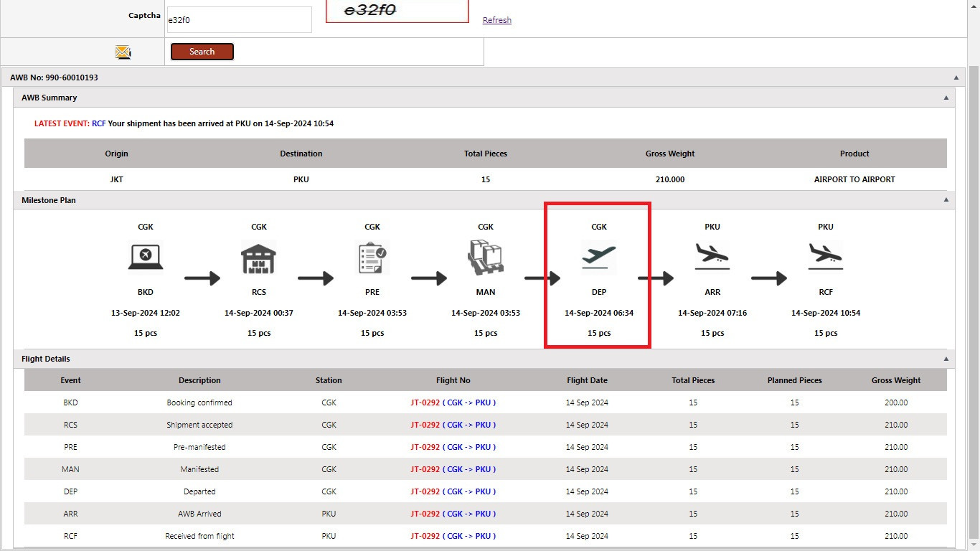The height and width of the screenshot is (551, 980).
Task: Click the 14-Sep-2024 06:34 DEP timestamp
Action: 599,313
